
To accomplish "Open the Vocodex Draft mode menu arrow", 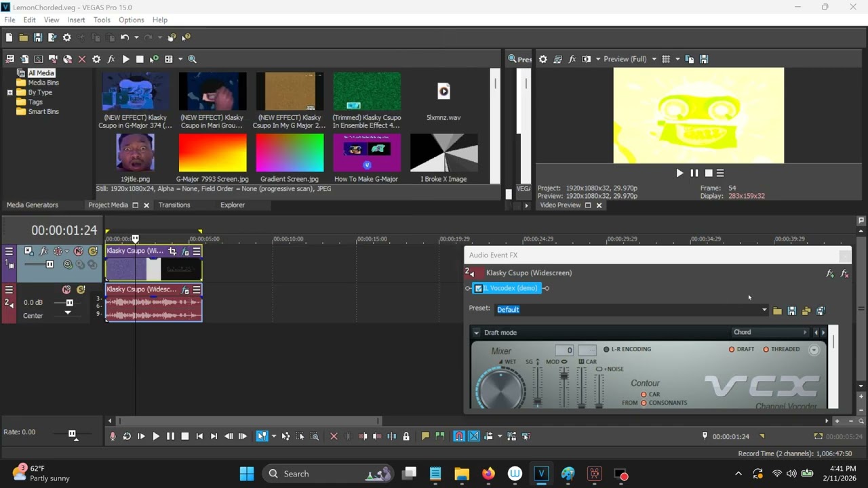I will point(476,333).
